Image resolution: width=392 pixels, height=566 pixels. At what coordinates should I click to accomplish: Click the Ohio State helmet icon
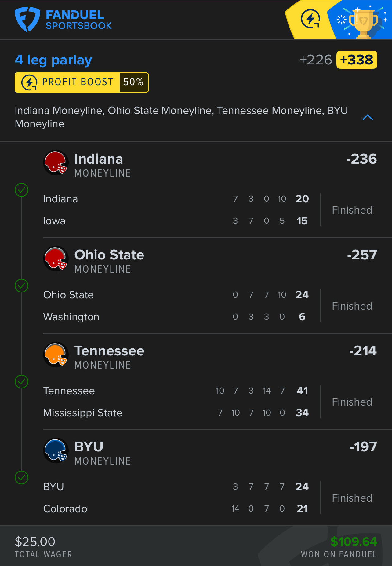click(x=56, y=259)
